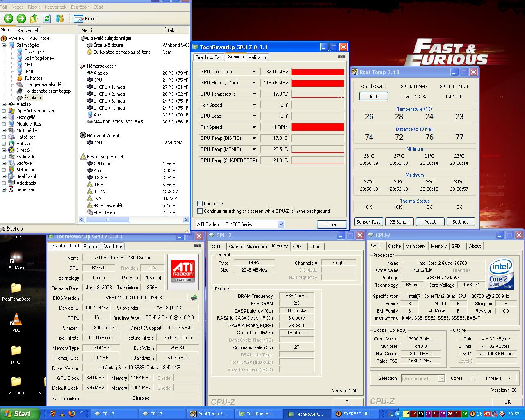Click the EVEREST back arrow toolbar icon

point(9,18)
